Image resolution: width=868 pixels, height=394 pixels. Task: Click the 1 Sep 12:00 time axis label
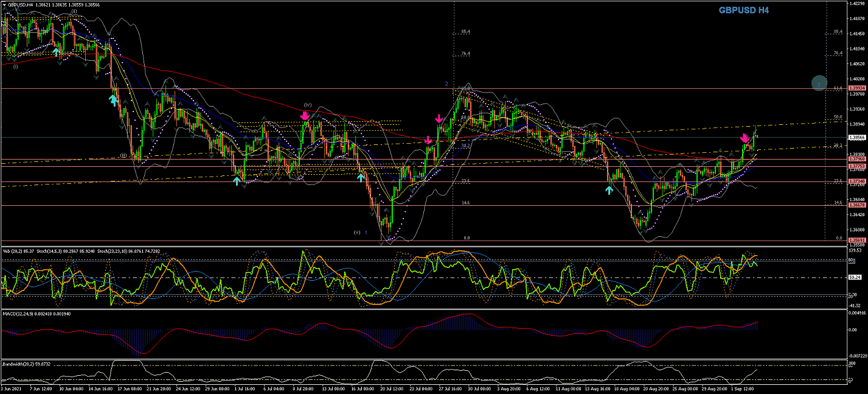coord(743,387)
